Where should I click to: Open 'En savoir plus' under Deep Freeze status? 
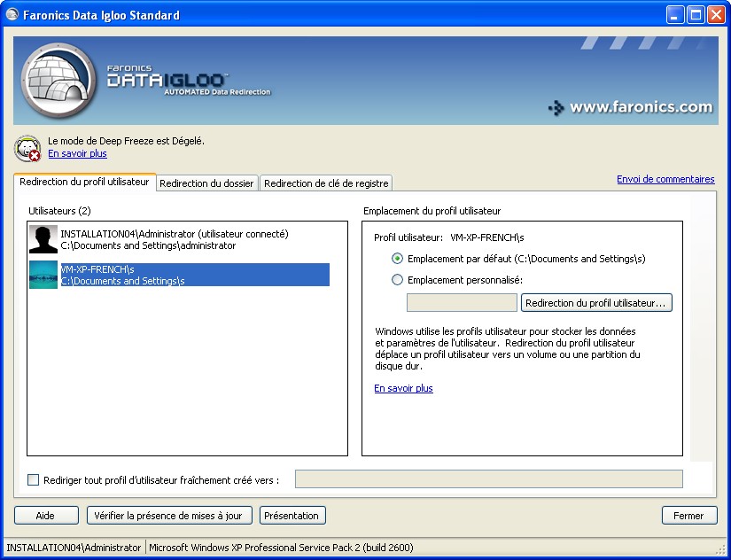[77, 153]
